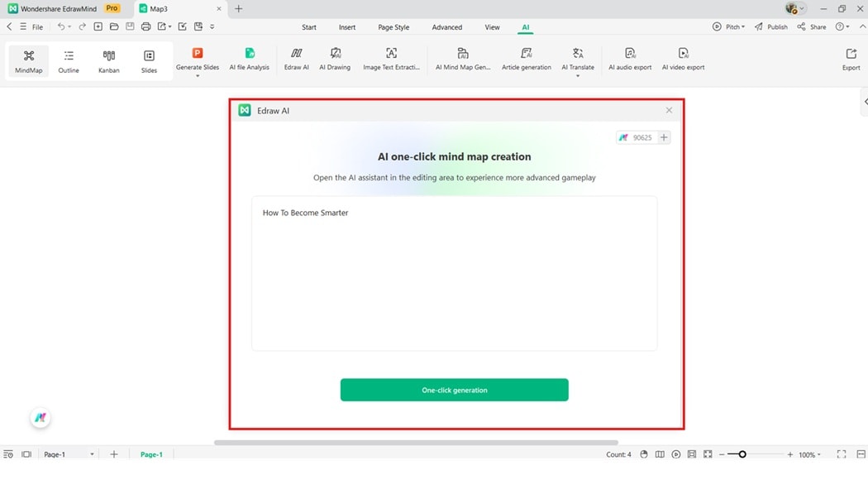
Task: Launch AI file Analysis
Action: pos(249,60)
